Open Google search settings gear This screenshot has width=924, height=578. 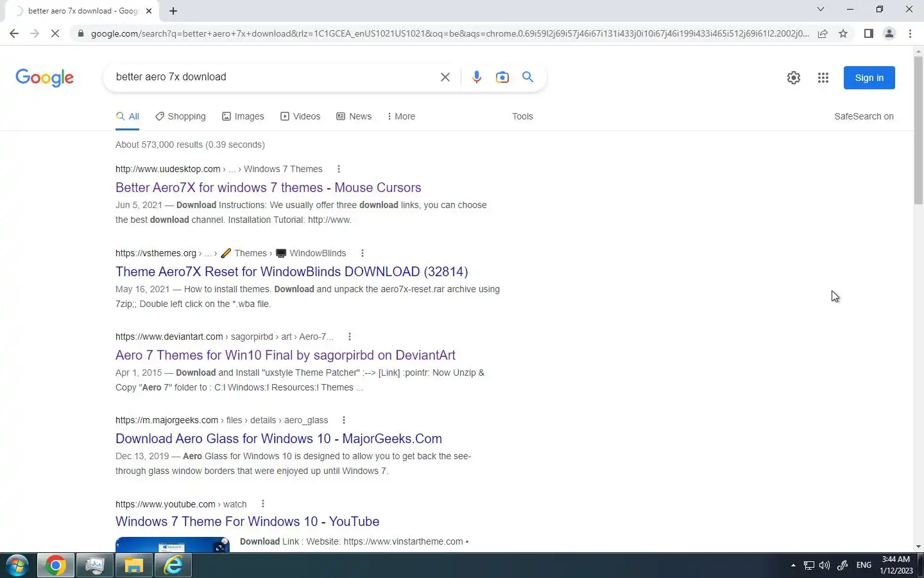794,78
